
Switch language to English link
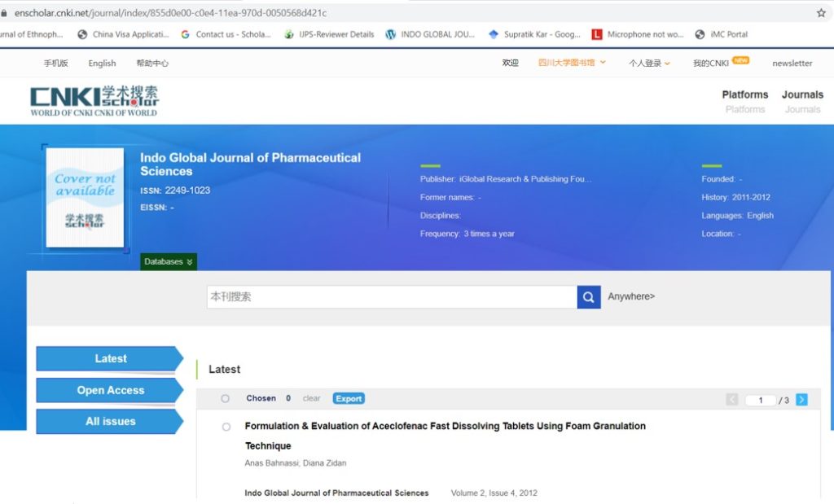point(102,64)
